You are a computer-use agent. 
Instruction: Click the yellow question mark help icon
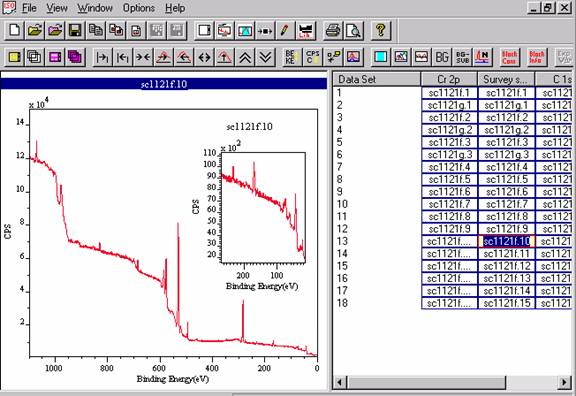pyautogui.click(x=381, y=30)
